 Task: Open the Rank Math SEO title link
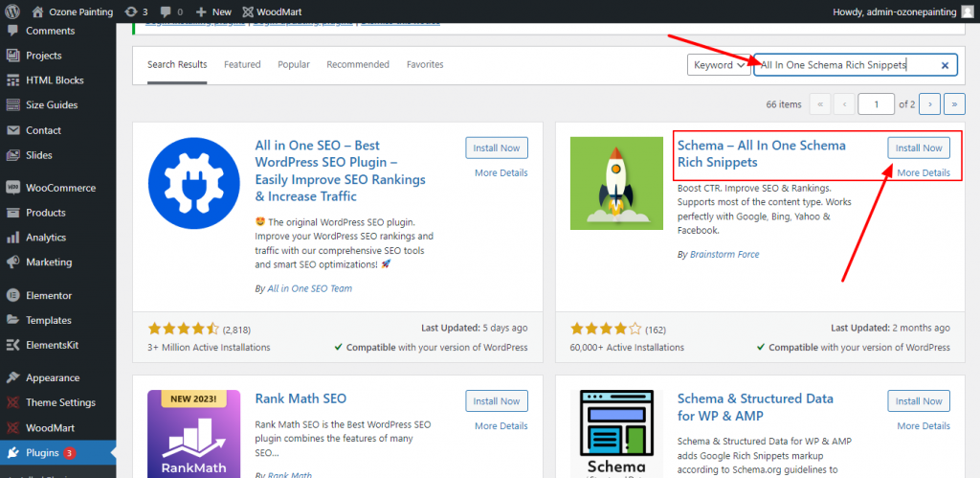point(301,398)
